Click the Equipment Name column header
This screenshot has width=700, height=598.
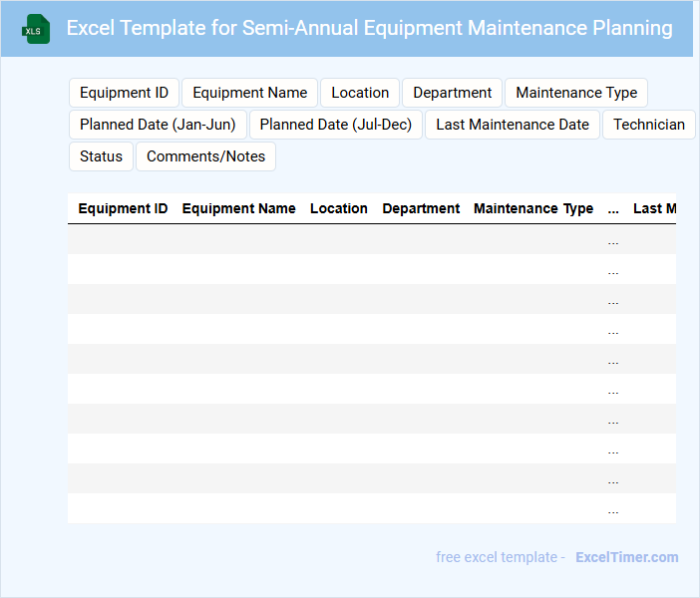click(238, 208)
